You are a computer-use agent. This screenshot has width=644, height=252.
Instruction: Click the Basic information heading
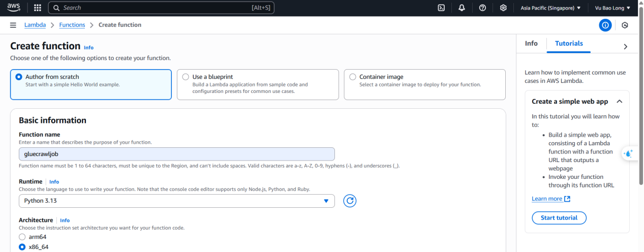pyautogui.click(x=52, y=120)
